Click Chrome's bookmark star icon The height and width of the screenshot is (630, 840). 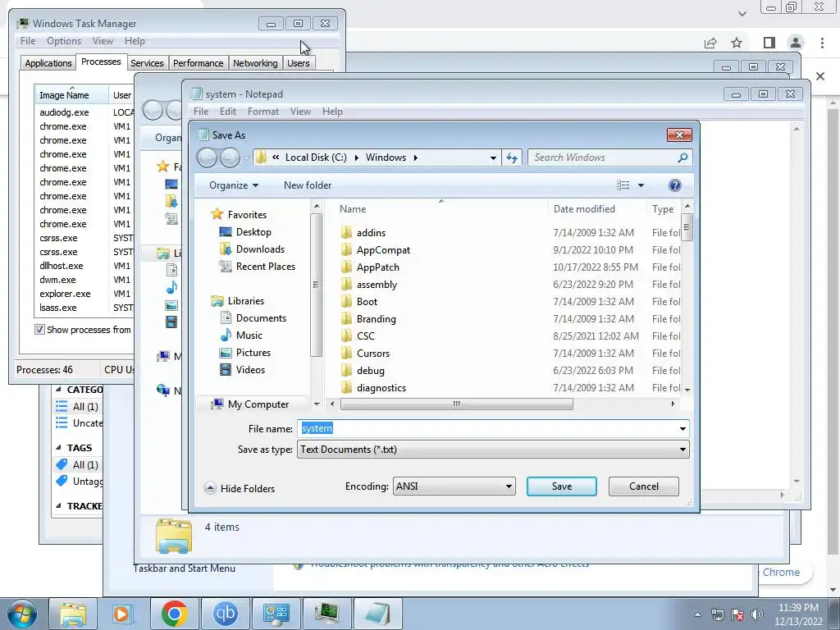coord(737,43)
